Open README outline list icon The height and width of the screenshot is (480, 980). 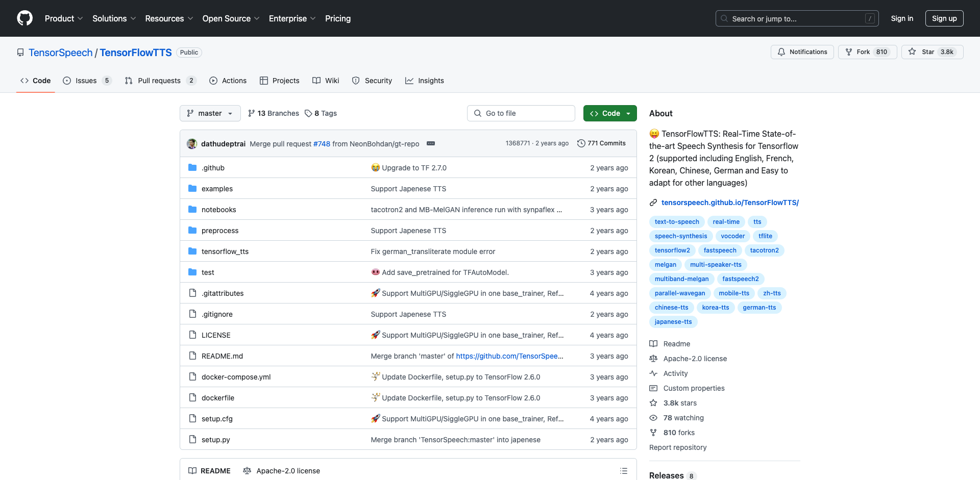tap(624, 471)
